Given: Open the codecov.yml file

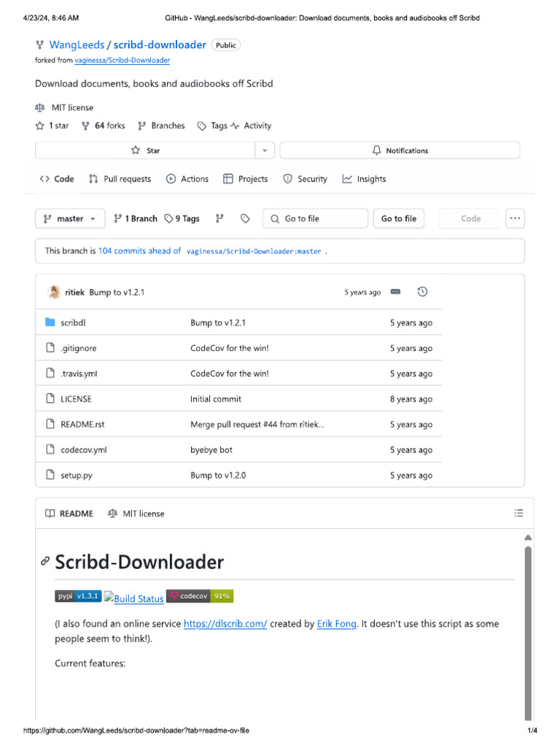Looking at the screenshot, I should [x=84, y=450].
